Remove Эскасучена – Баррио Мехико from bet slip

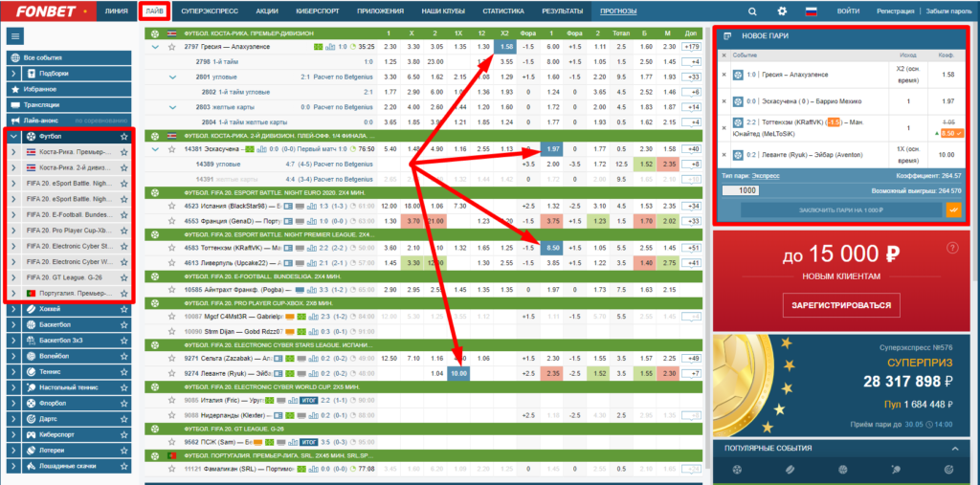click(724, 101)
